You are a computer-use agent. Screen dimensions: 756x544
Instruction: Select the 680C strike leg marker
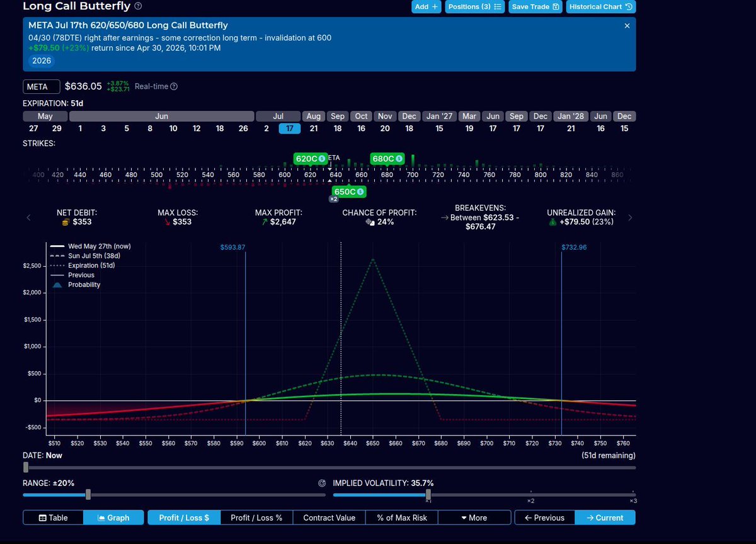click(387, 159)
